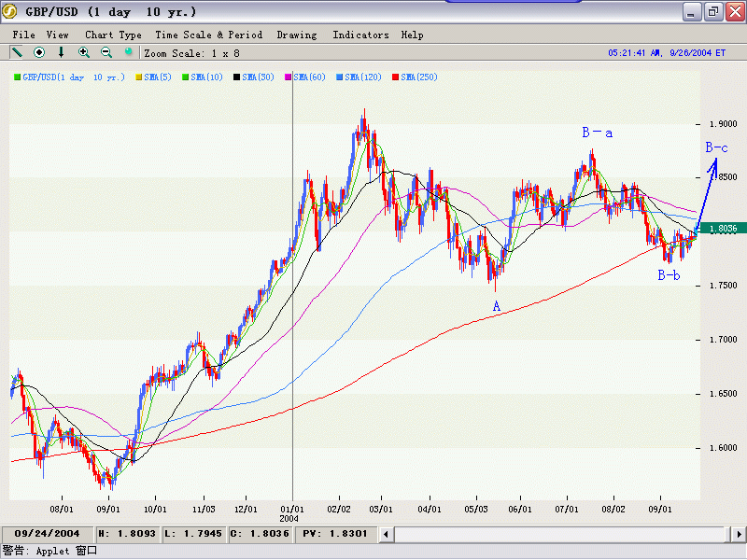Click the Applet window warning in status bar

(x=49, y=551)
